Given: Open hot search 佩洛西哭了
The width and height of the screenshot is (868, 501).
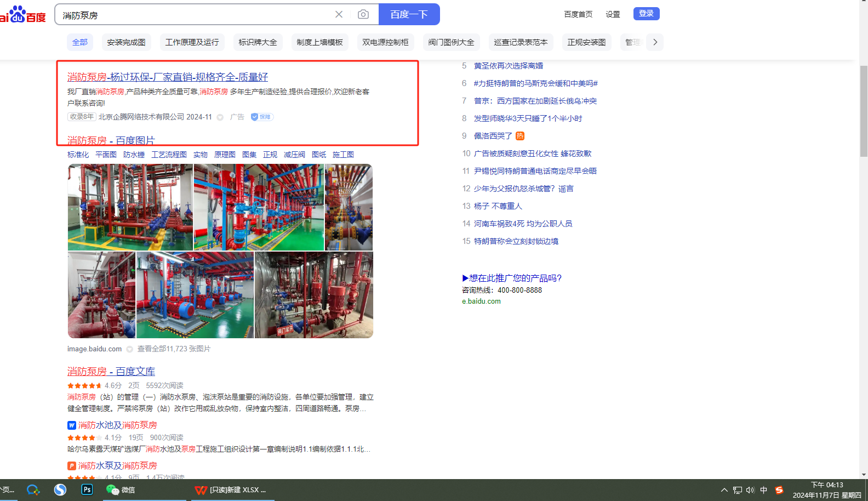Looking at the screenshot, I should (x=493, y=136).
